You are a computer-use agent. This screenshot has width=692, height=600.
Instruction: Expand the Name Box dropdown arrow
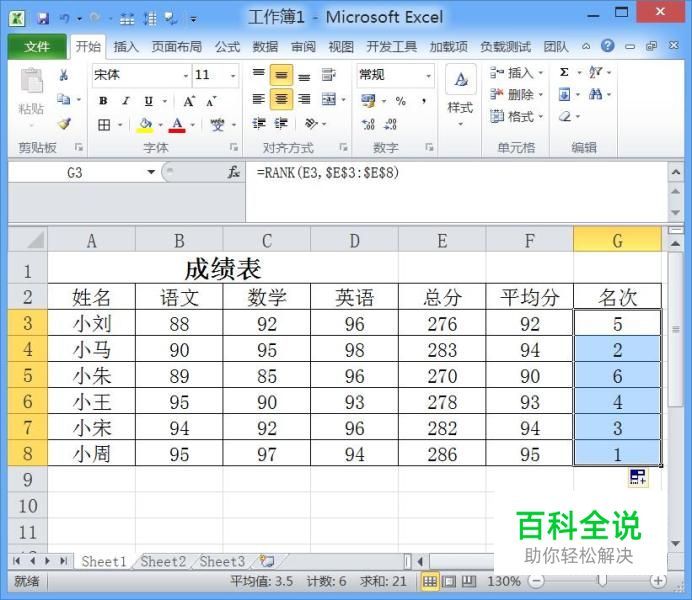click(x=151, y=172)
